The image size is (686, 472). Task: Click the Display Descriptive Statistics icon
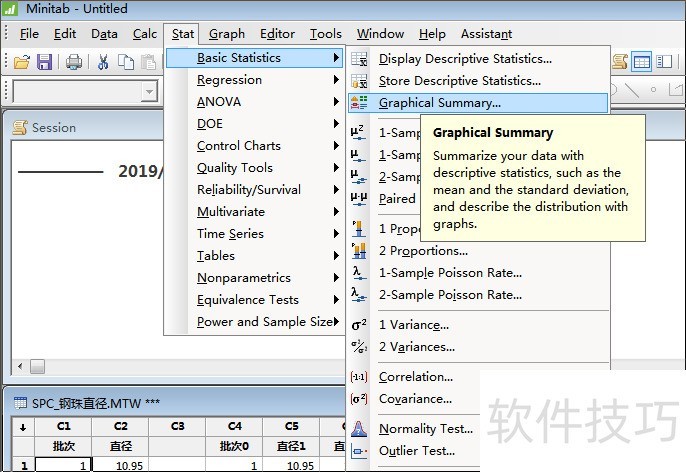click(x=359, y=59)
